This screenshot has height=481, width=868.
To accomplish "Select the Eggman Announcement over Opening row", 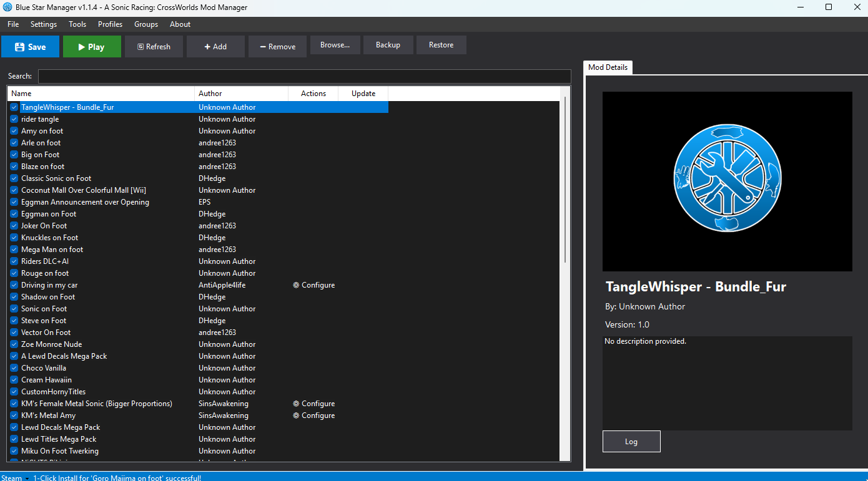I will 198,202.
